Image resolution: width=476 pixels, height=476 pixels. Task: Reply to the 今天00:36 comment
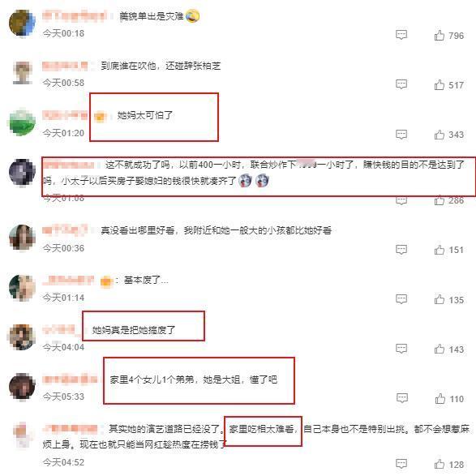tap(401, 250)
